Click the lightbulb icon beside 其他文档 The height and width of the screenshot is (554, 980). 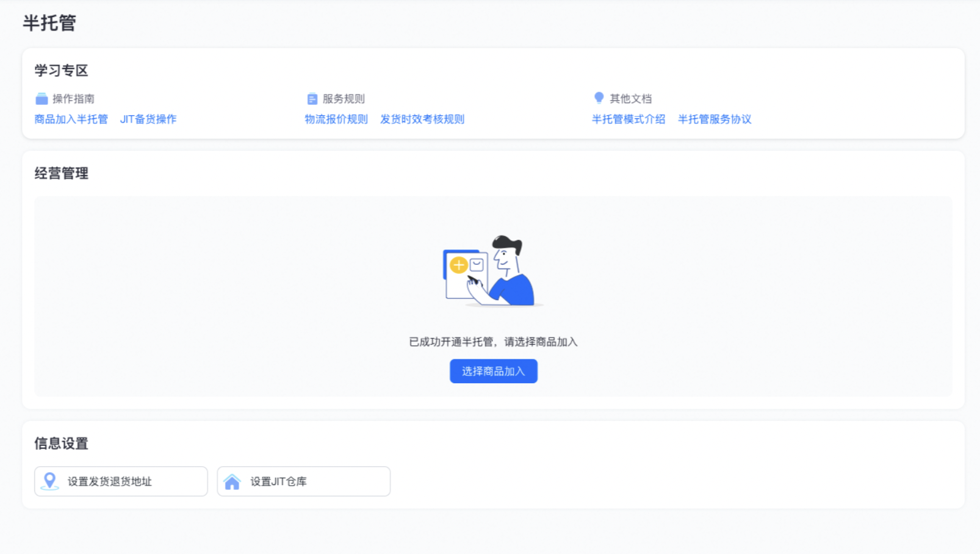click(599, 96)
